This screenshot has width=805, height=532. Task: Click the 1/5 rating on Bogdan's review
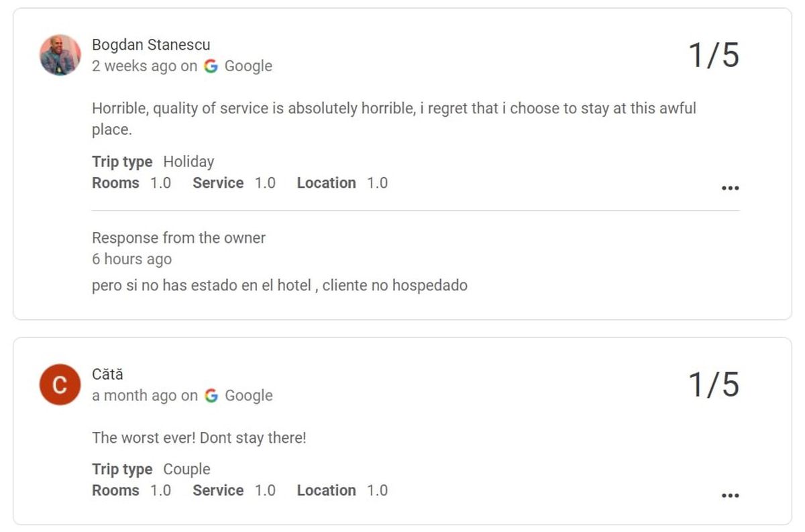(x=714, y=55)
